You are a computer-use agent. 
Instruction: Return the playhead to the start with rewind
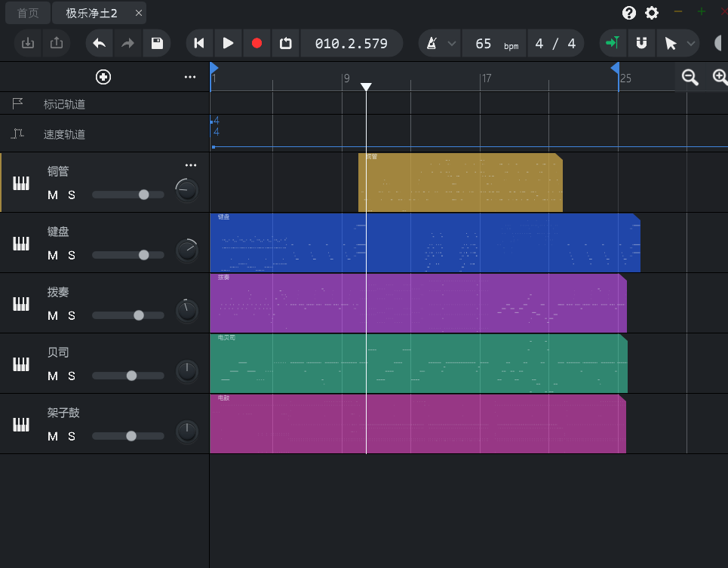click(x=199, y=43)
